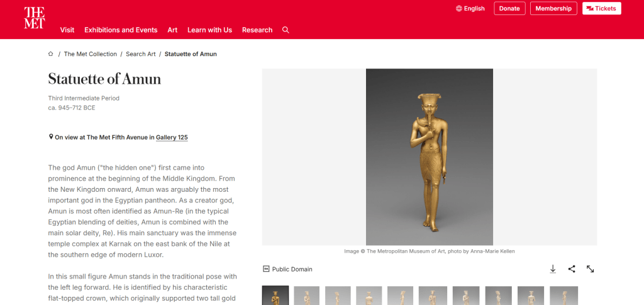Go to The Met Collection breadcrumb
This screenshot has height=305, width=644.
click(x=91, y=54)
